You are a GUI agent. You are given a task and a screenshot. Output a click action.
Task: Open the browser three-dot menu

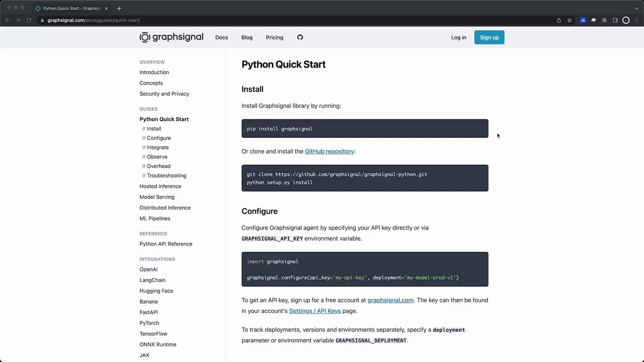[x=636, y=20]
